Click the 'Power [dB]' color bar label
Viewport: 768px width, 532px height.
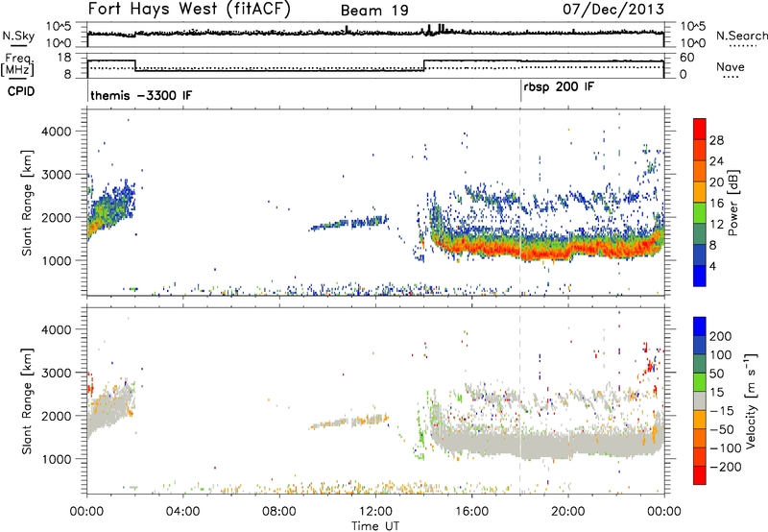732,203
